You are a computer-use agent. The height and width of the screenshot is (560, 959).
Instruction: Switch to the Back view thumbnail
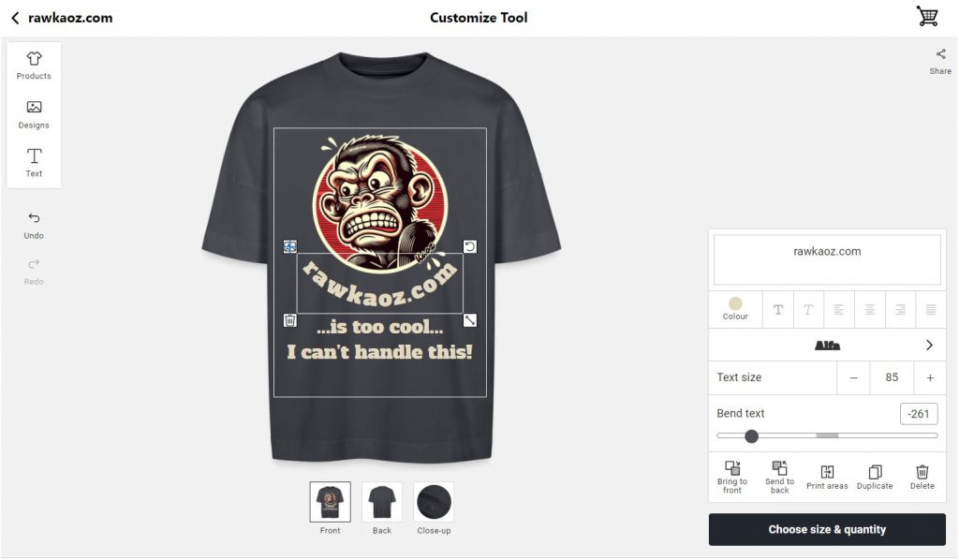tap(382, 503)
